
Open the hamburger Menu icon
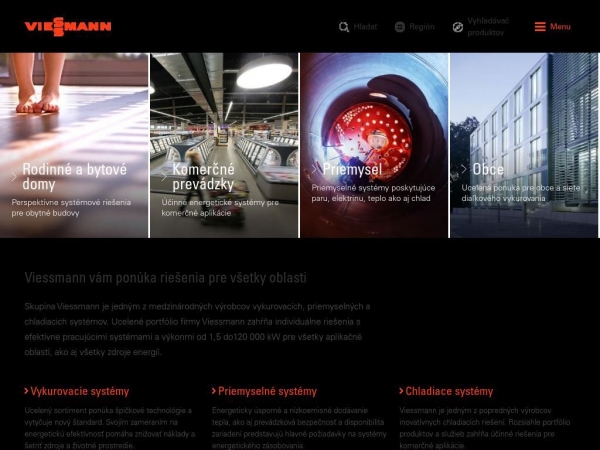click(540, 27)
